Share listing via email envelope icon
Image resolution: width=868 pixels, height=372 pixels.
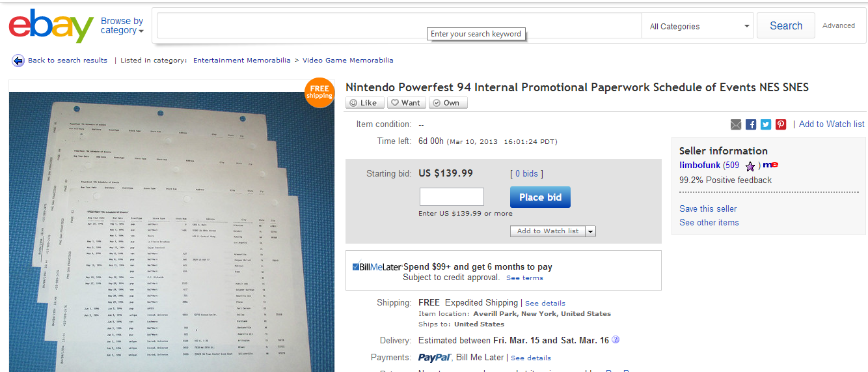(x=736, y=124)
